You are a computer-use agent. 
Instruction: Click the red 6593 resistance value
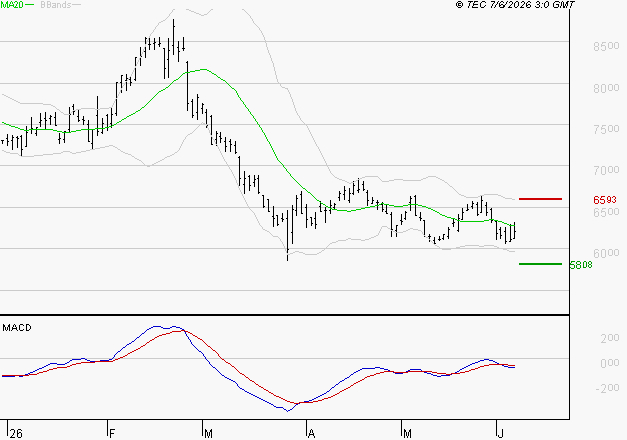coord(605,200)
